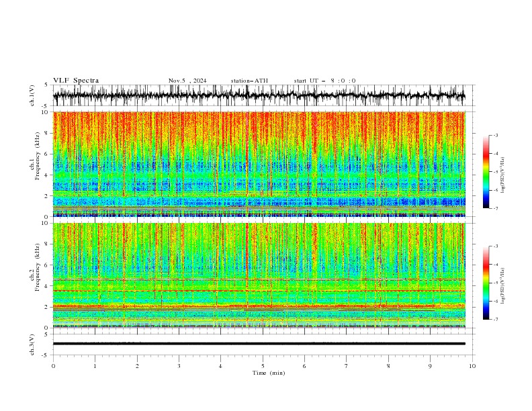Click the ch.1 time-series waveform plot
The height and width of the screenshot is (411, 532).
(x=259, y=95)
